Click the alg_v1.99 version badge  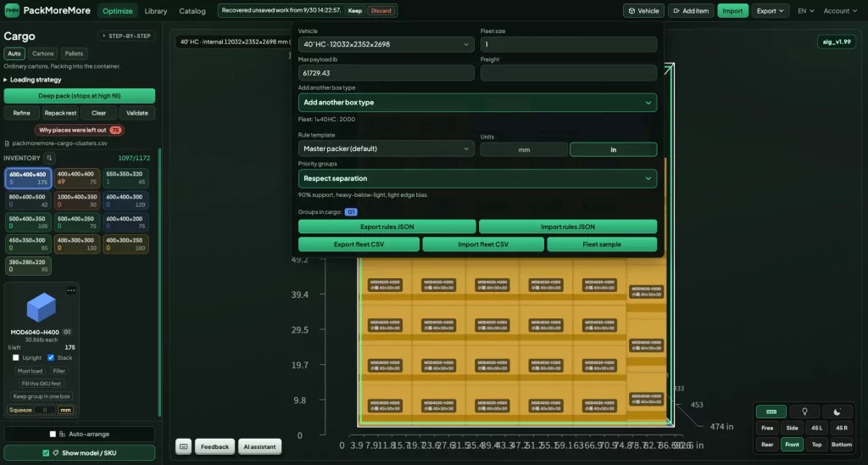[x=837, y=42]
